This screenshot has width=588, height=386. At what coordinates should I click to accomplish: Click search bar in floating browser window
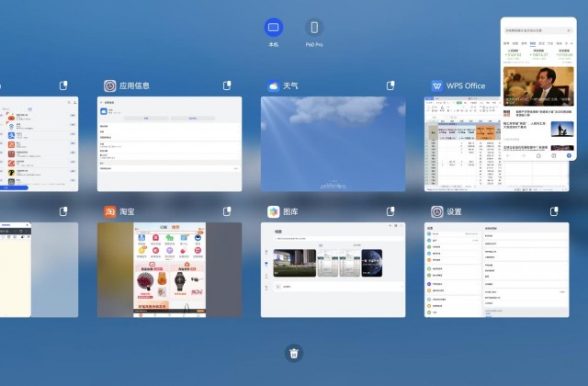click(x=538, y=30)
